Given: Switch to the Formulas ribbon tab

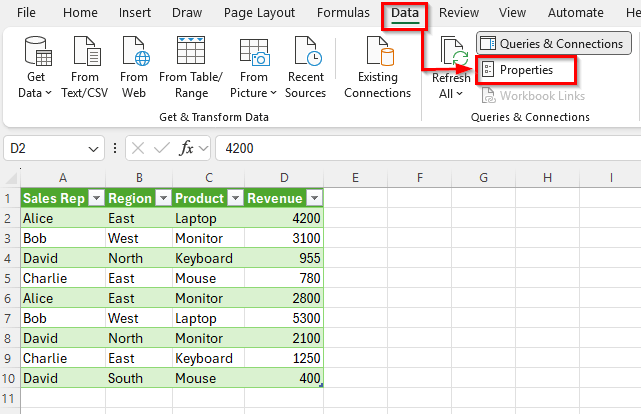Looking at the screenshot, I should point(343,13).
